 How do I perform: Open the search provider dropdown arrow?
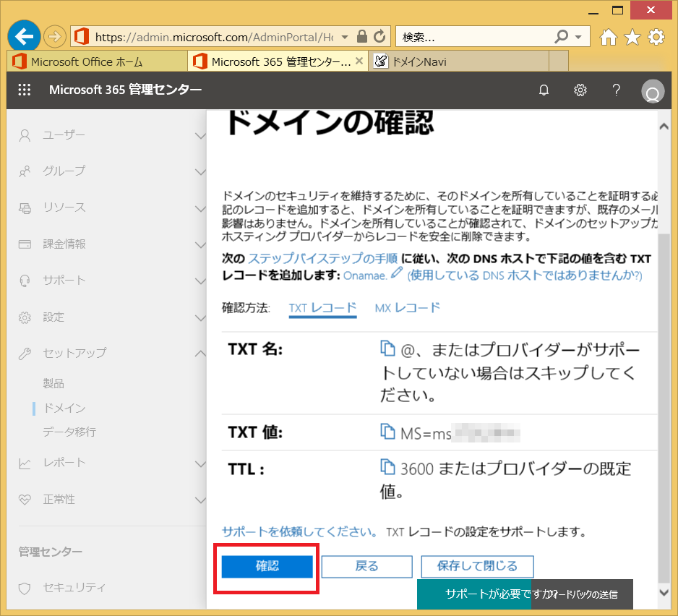point(578,37)
